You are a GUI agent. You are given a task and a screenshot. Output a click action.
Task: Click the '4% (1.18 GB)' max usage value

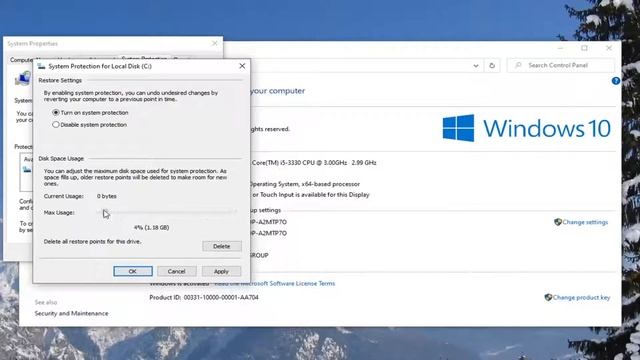[151, 228]
